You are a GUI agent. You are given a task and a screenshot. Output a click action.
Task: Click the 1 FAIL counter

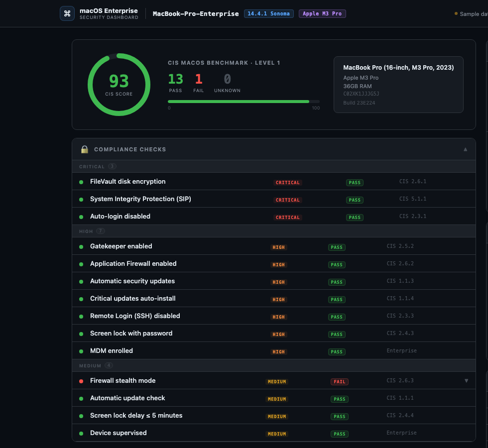(199, 83)
